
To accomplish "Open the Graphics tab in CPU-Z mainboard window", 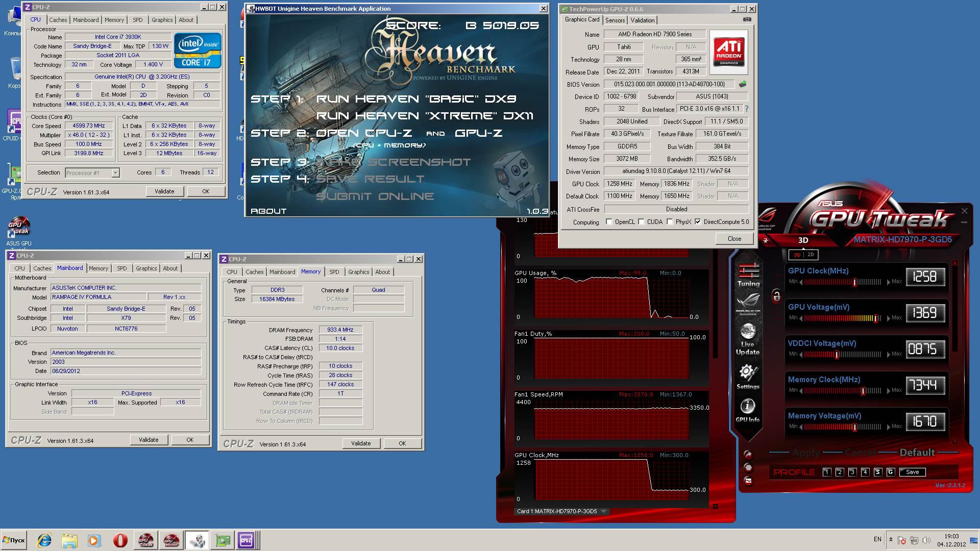I will 146,268.
